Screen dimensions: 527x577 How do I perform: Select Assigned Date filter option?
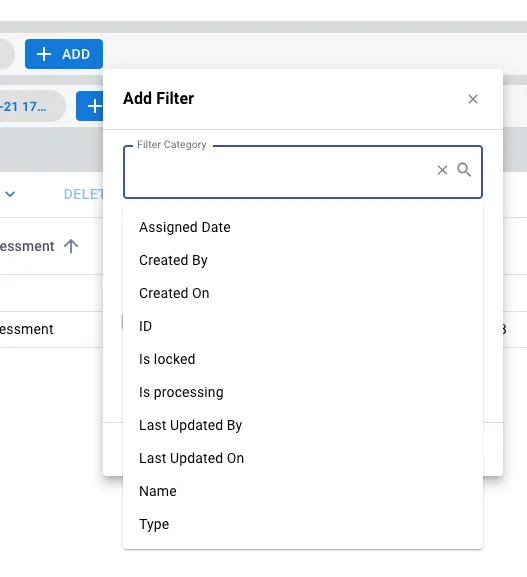[x=303, y=227]
